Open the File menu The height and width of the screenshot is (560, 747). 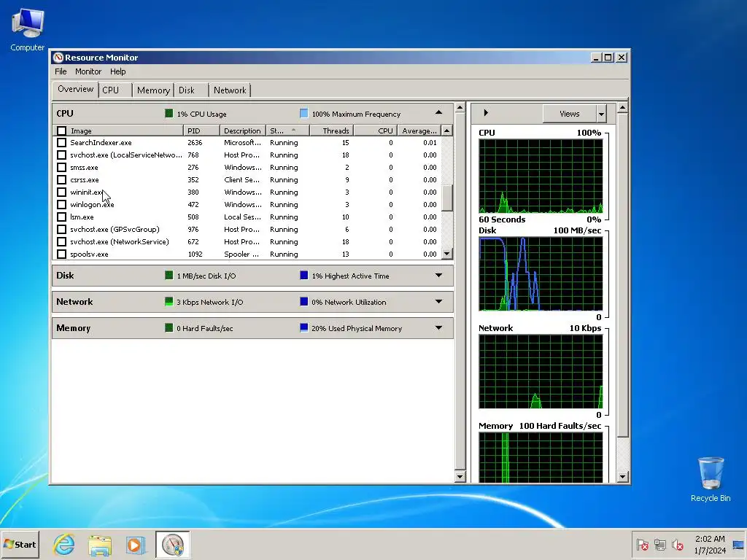tap(61, 71)
